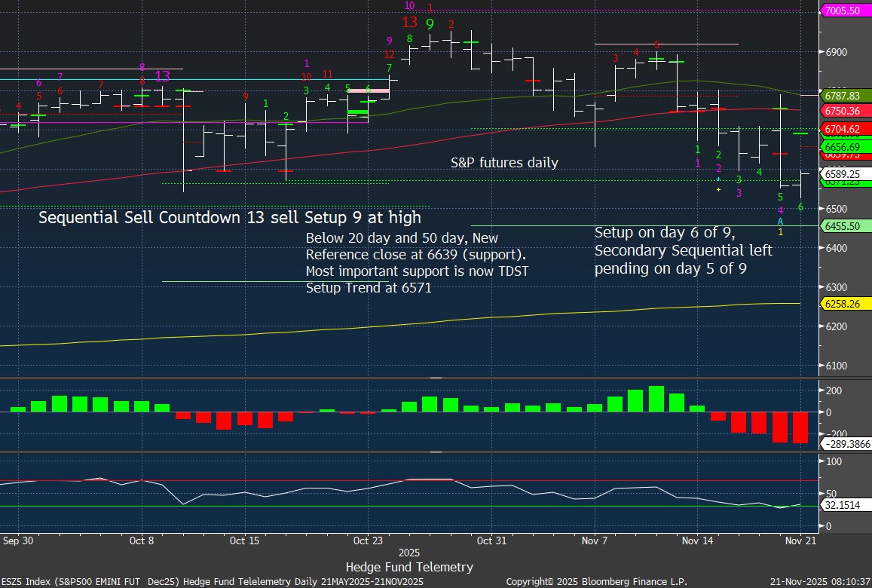Click the magenta 7005.50 price label
This screenshot has width=872, height=588.
coord(843,11)
